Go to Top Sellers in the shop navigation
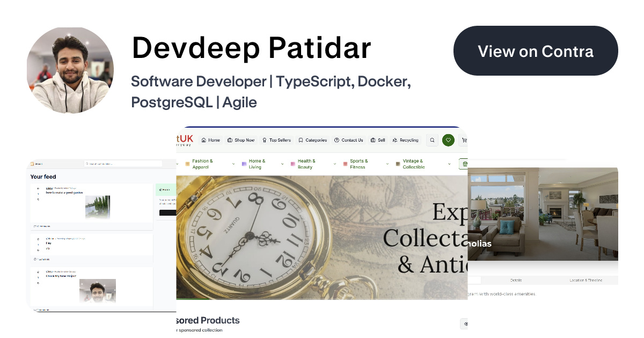 (276, 140)
